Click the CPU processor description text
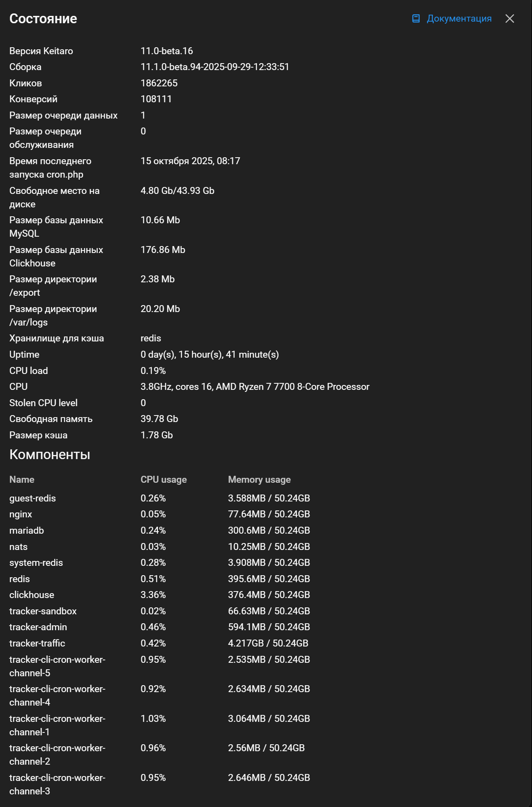532x807 pixels. click(x=255, y=387)
